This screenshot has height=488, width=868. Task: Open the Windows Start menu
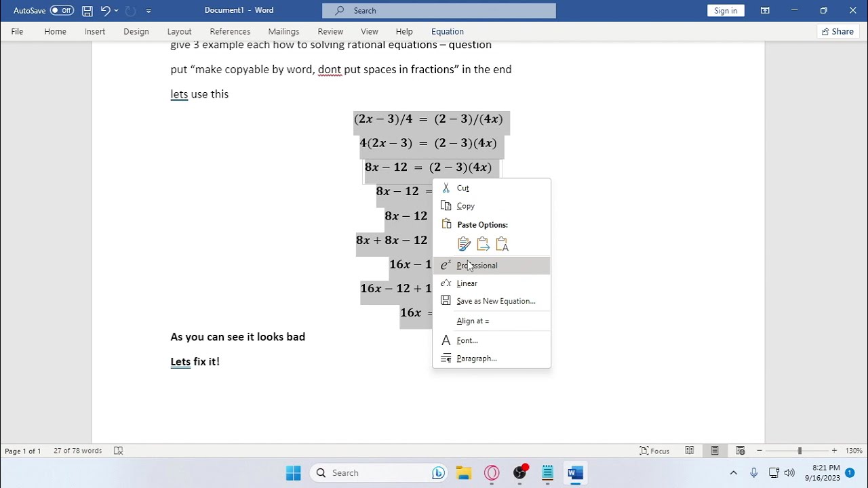(294, 473)
